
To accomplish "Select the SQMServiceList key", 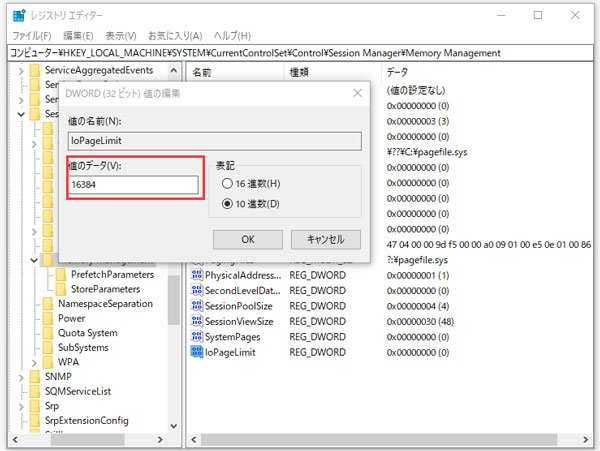I will pos(78,391).
